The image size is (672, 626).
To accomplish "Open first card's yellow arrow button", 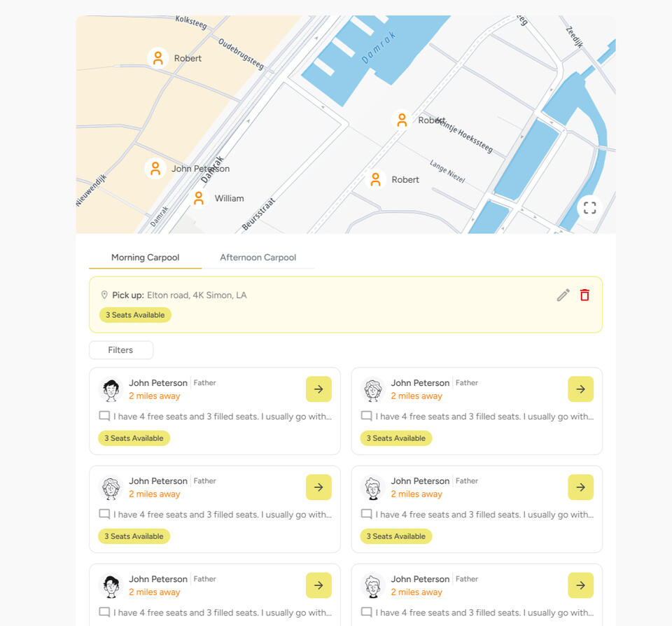I will click(x=318, y=389).
